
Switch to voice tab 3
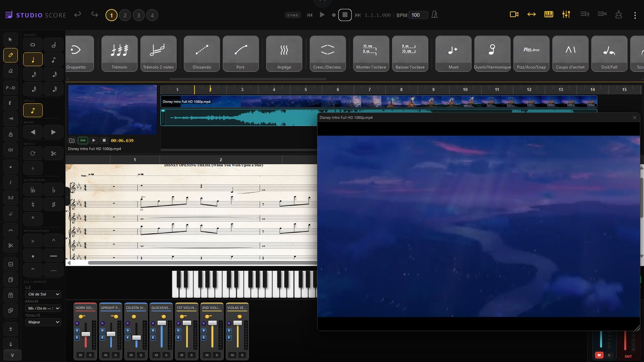click(x=139, y=15)
